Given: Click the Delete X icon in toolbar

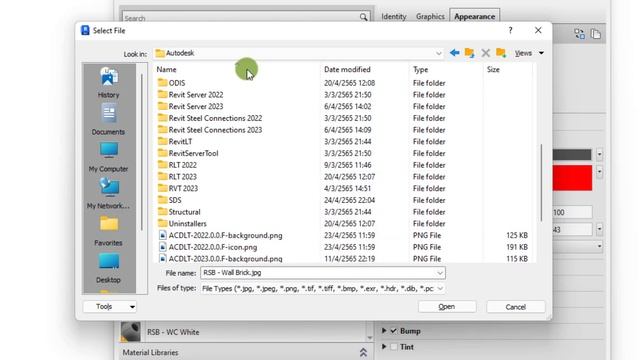Looking at the screenshot, I should (x=485, y=53).
